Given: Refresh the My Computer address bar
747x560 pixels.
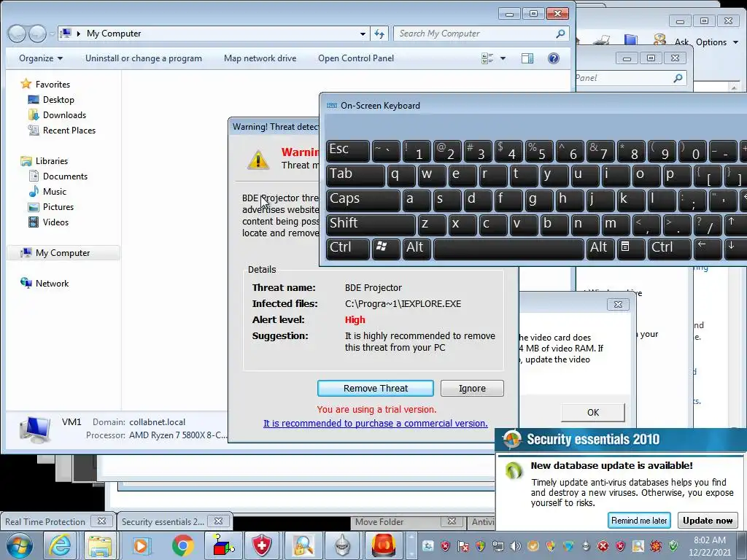Looking at the screenshot, I should coord(379,34).
